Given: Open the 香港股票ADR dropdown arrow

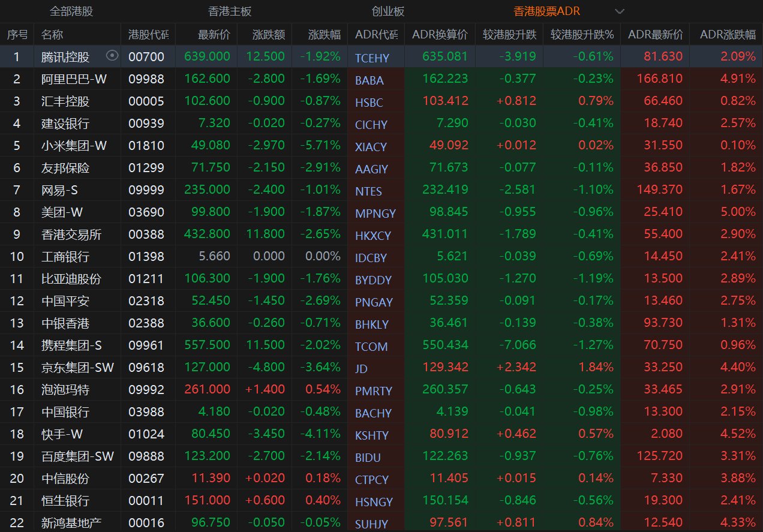Looking at the screenshot, I should [619, 11].
